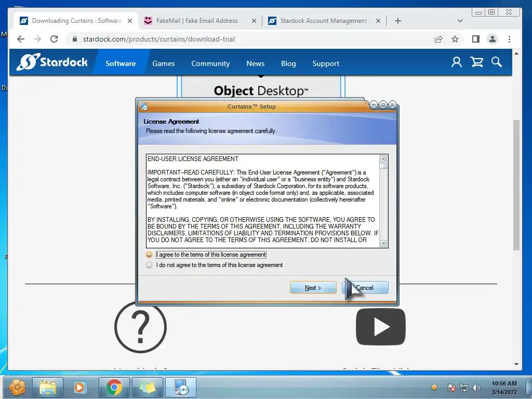532x399 pixels.
Task: Open the Action Center flag tray icon
Action: click(451, 388)
